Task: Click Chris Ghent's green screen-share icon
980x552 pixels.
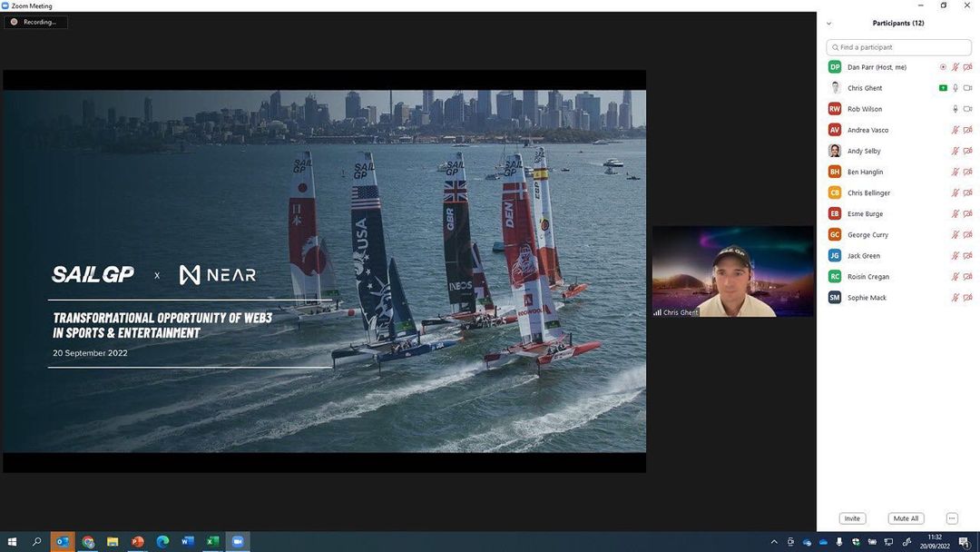Action: coord(943,88)
